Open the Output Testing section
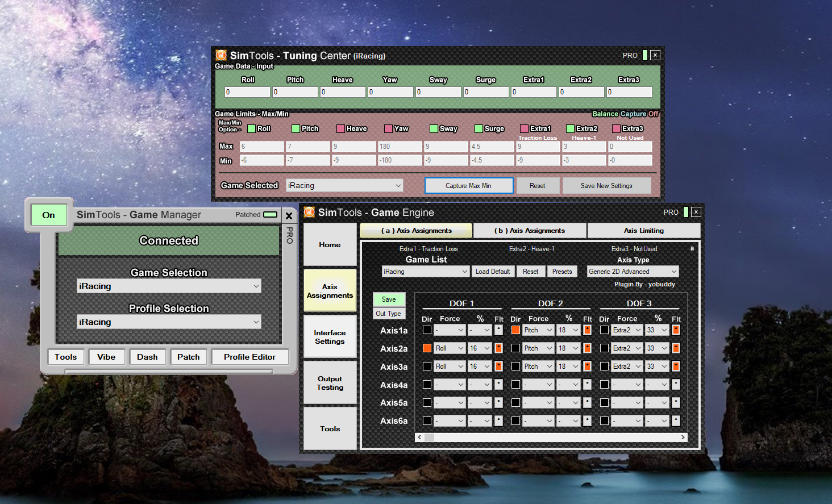This screenshot has height=504, width=832. 330,382
